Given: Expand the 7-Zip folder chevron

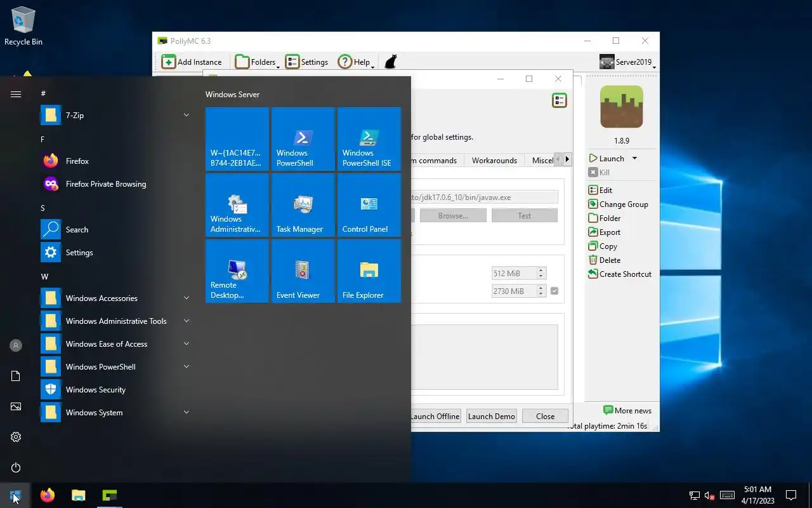Looking at the screenshot, I should pyautogui.click(x=187, y=115).
